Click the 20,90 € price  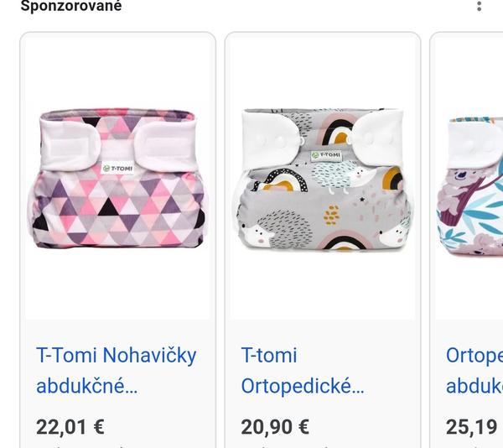tap(275, 427)
